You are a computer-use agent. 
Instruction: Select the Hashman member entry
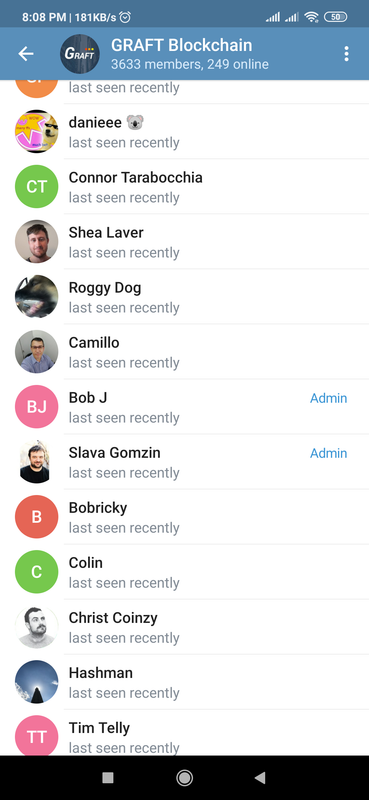point(184,682)
